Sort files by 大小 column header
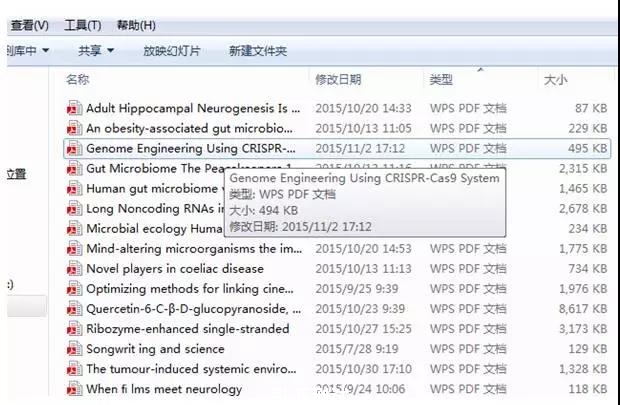The width and height of the screenshot is (620, 405). (555, 79)
